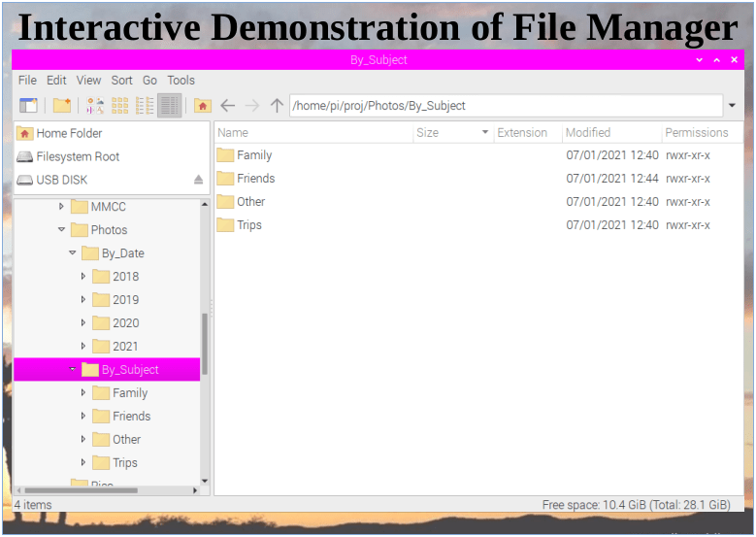This screenshot has width=756, height=537.
Task: Navigate back with the left arrow
Action: [228, 106]
